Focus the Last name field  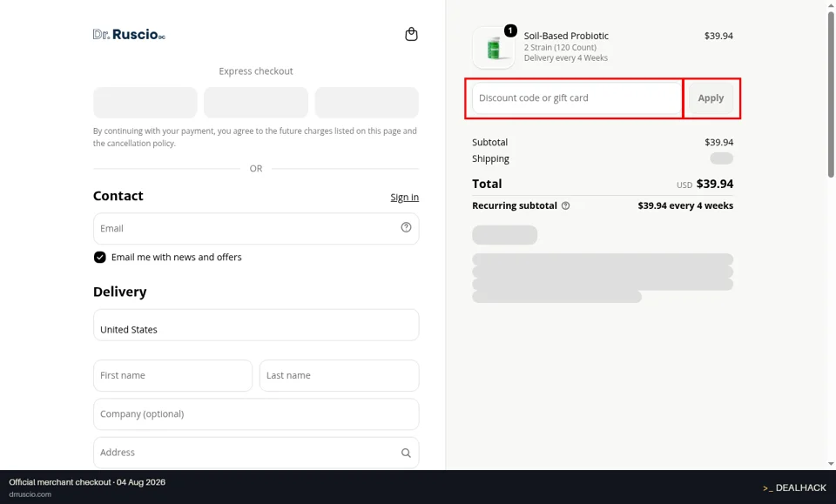coord(339,375)
